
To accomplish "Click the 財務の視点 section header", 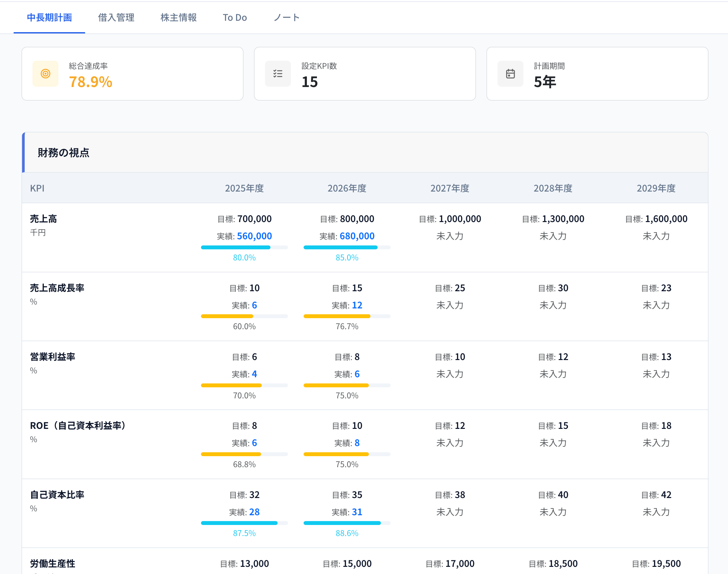I will point(64,153).
